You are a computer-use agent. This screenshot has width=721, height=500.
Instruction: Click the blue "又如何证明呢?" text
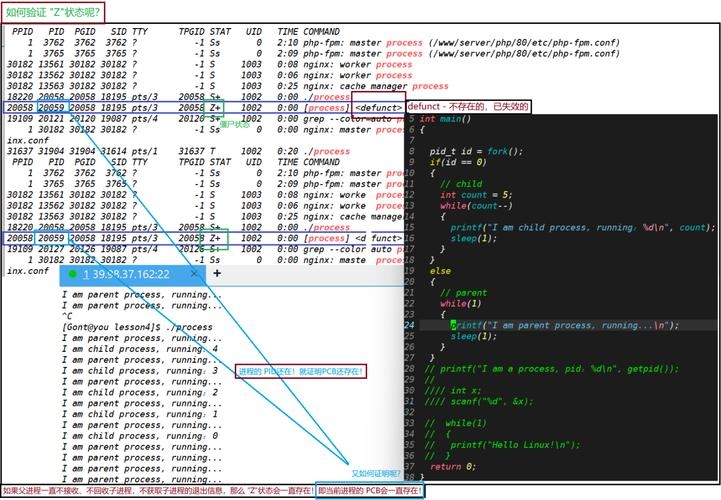[x=375, y=473]
